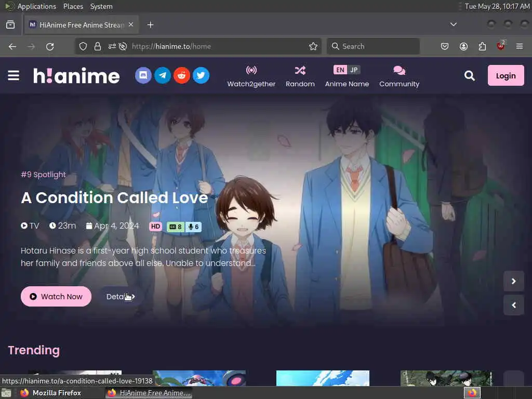Click the Trending section heading

pos(34,350)
